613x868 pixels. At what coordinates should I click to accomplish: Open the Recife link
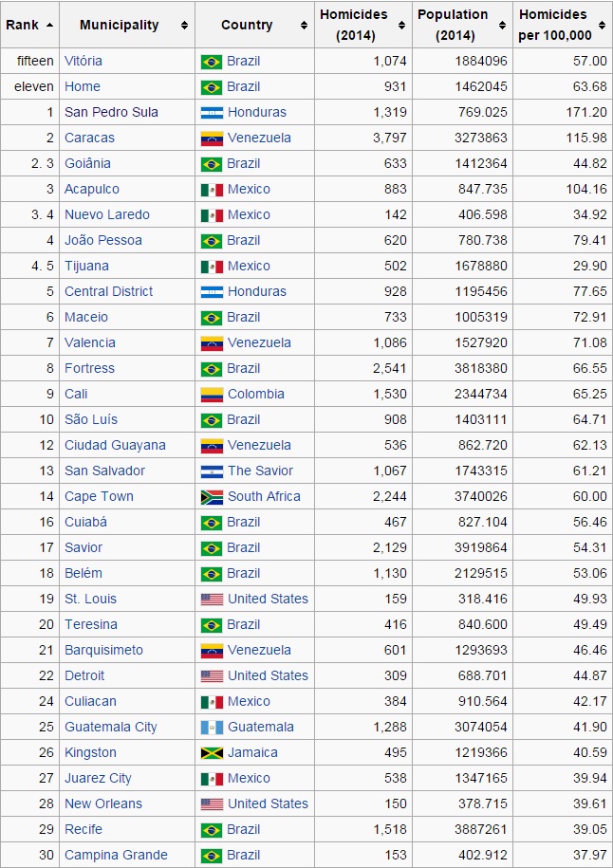tap(84, 829)
